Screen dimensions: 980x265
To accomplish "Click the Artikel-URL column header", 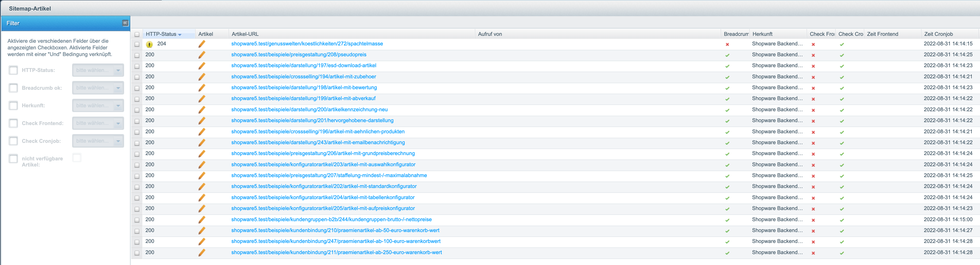I will 352,34.
